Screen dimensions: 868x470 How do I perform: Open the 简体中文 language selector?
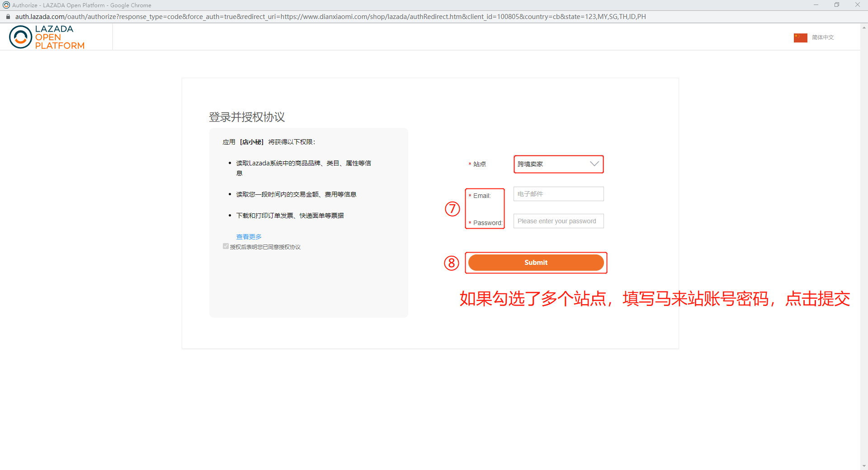822,38
